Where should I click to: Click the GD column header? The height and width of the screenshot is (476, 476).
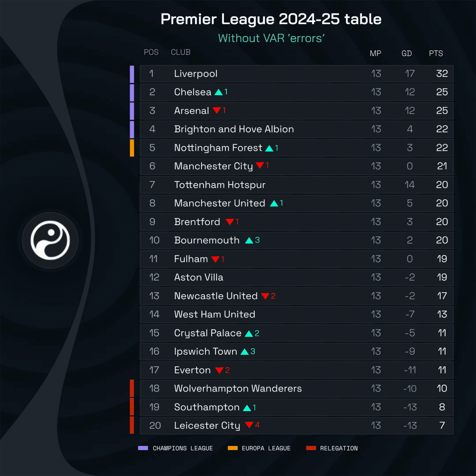pos(407,53)
